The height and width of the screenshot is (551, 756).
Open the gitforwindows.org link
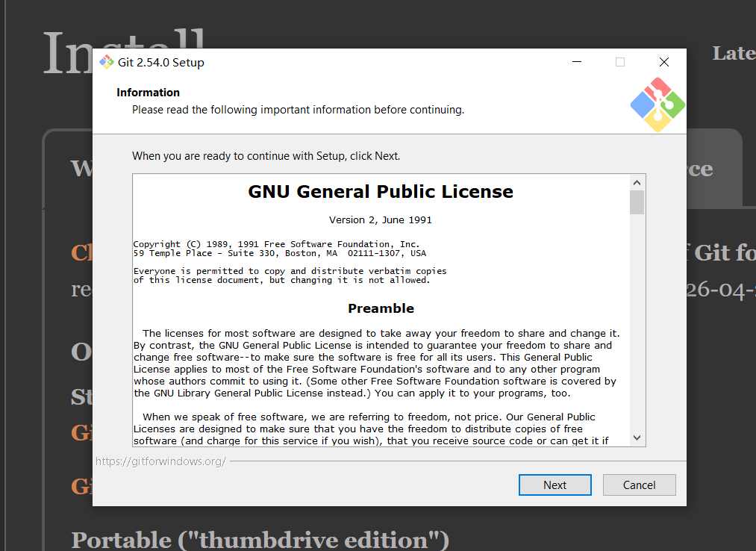coord(160,461)
